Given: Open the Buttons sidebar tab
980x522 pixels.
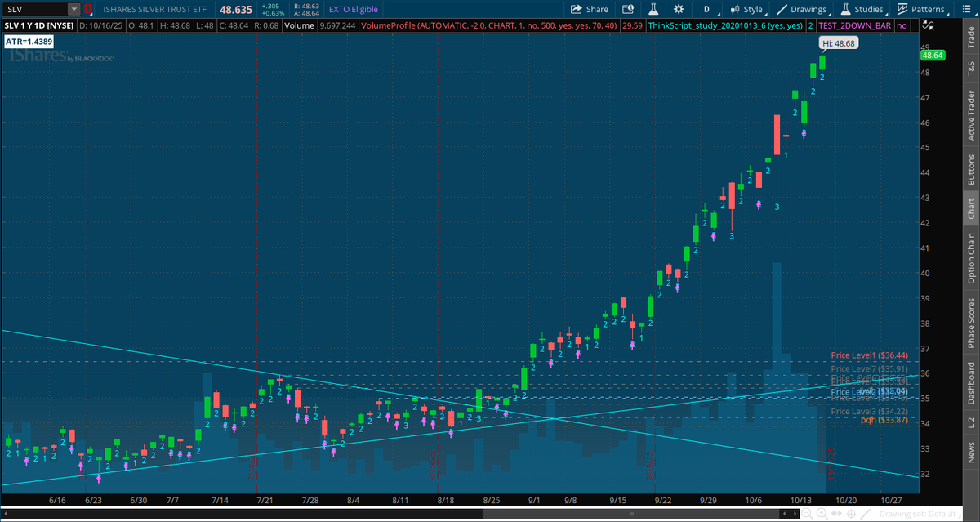Looking at the screenshot, I should [971, 170].
